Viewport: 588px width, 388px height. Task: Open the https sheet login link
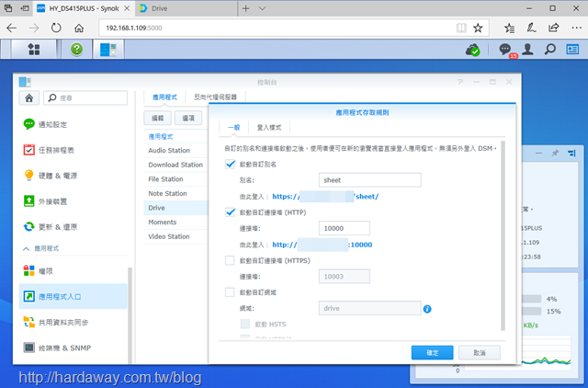[325, 196]
